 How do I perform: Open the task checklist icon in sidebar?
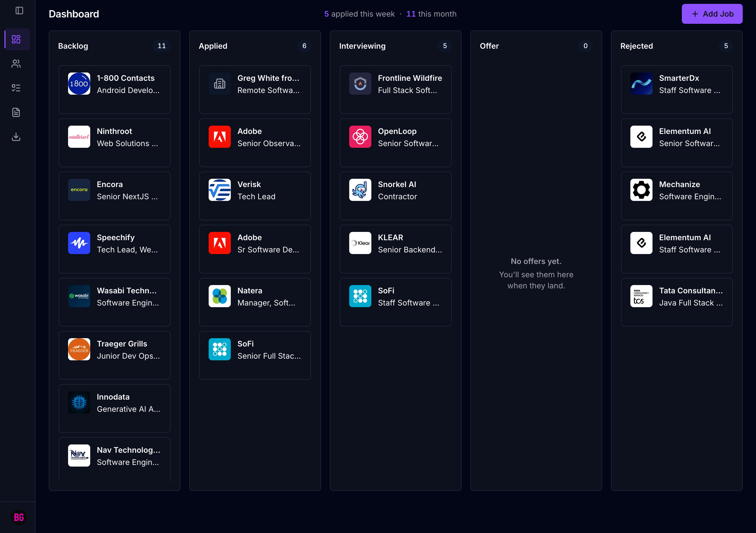pyautogui.click(x=16, y=88)
